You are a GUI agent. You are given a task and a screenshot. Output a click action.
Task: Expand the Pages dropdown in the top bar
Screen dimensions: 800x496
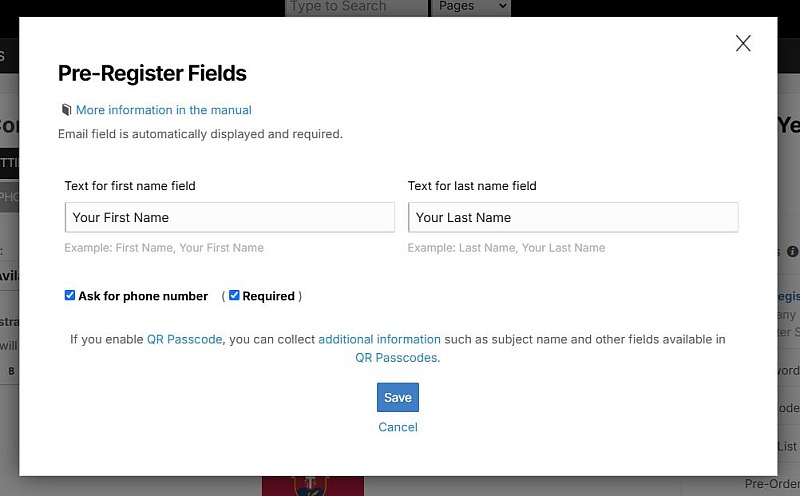click(471, 7)
